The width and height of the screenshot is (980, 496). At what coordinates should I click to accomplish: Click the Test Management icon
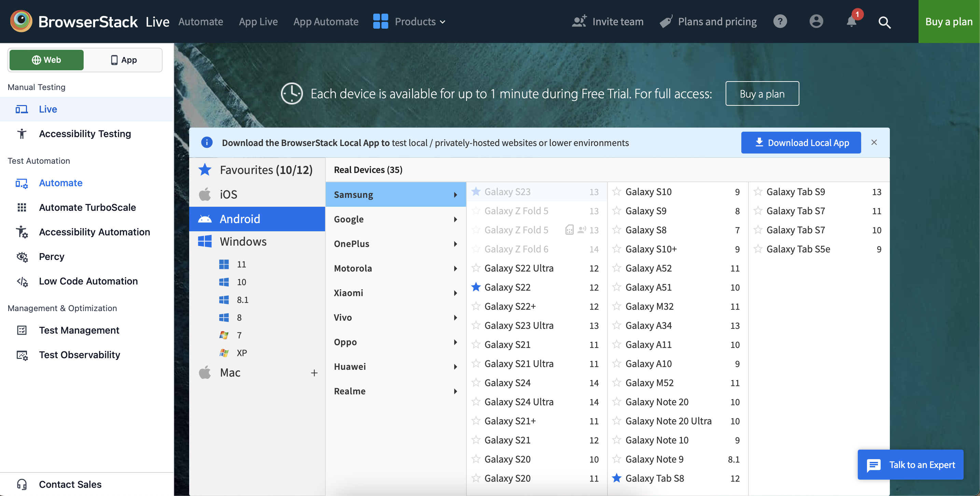click(22, 330)
